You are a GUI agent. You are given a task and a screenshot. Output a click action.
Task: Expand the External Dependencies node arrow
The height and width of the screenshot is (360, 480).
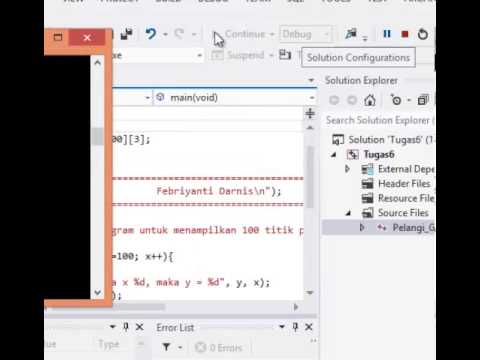click(x=347, y=169)
